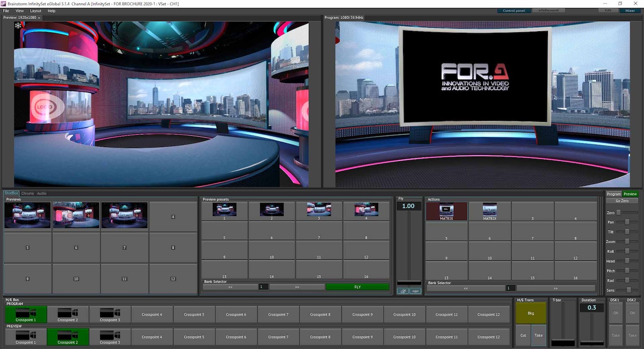Select Preview bus Crosspoint 7

point(278,337)
